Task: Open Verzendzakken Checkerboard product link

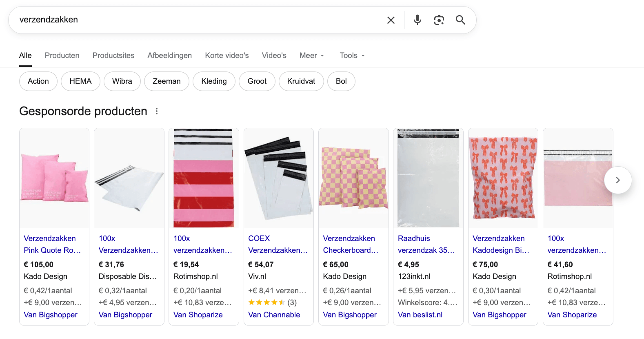Action: [351, 244]
